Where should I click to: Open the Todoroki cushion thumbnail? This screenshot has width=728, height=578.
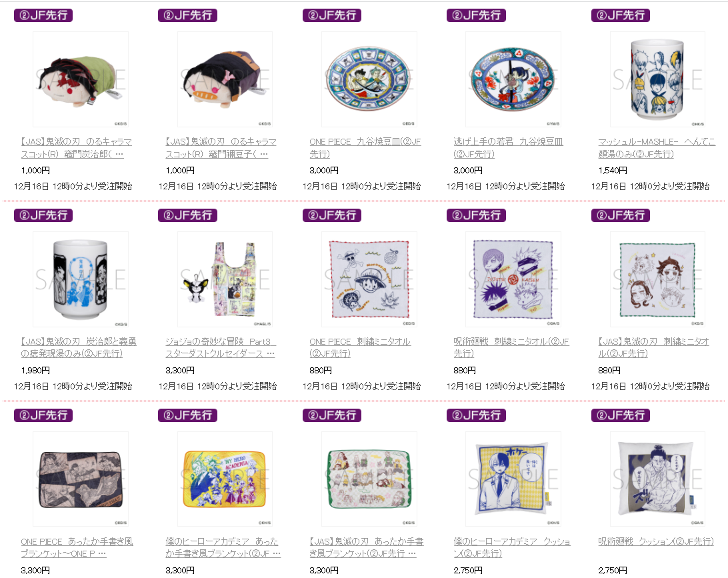point(513,479)
